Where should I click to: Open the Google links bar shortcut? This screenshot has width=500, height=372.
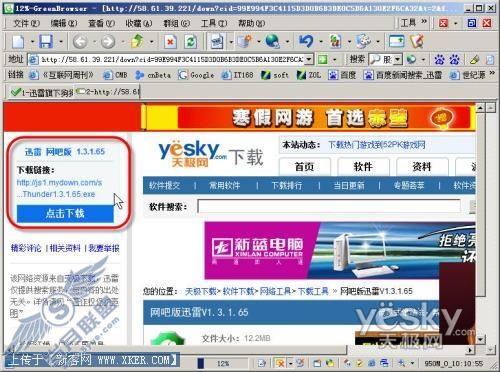(196, 75)
